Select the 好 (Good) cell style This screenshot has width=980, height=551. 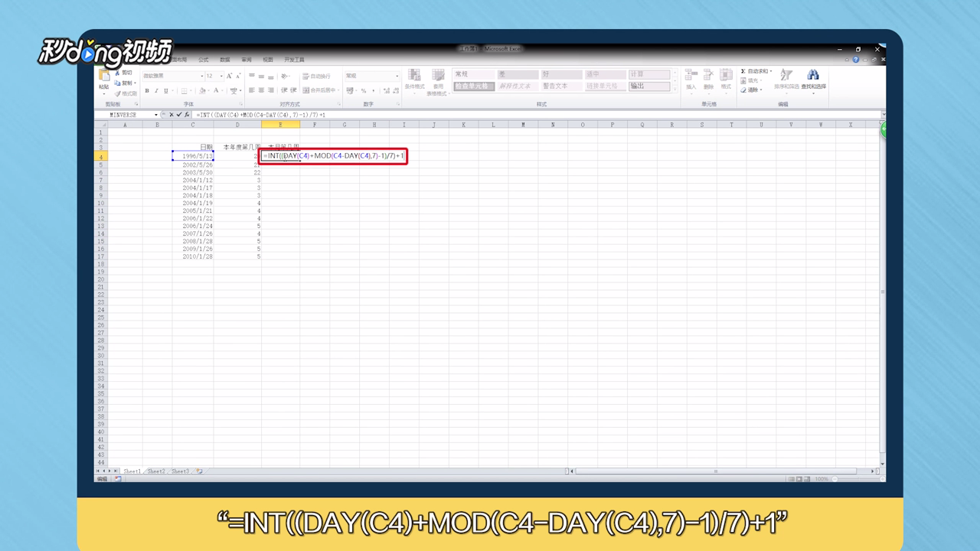[x=560, y=74]
